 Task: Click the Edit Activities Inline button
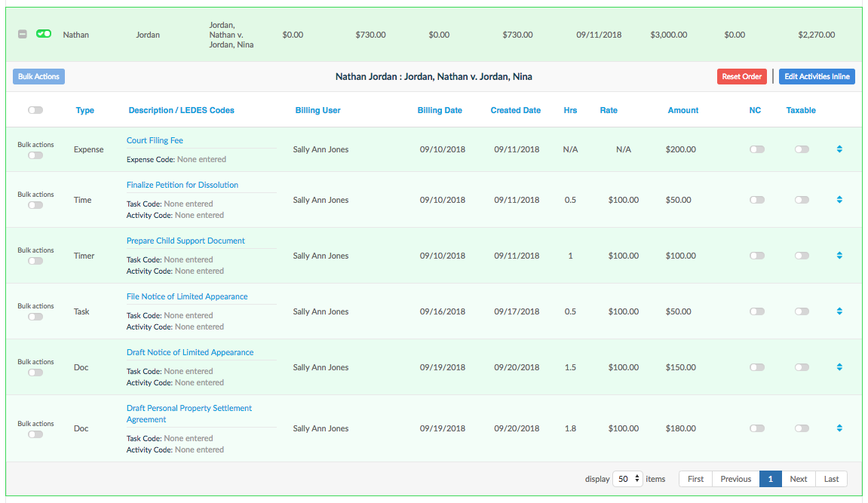[x=817, y=76]
